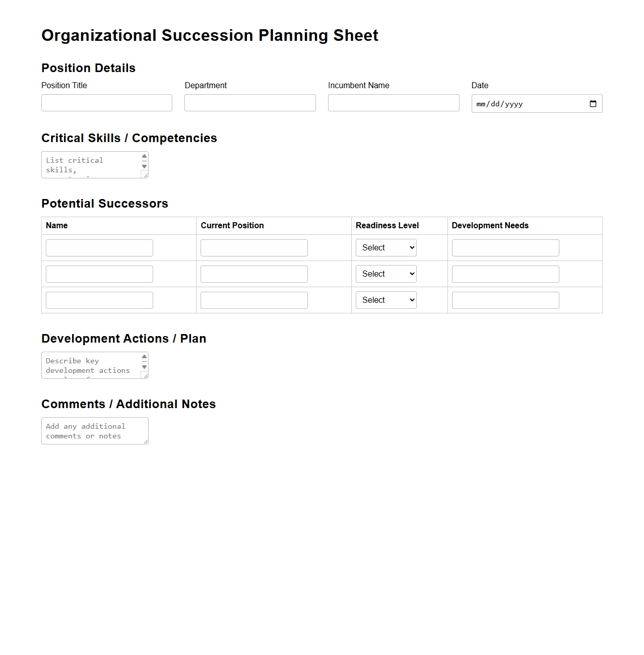The image size is (644, 655).
Task: Open the second Readiness Level dropdown
Action: 386,274
